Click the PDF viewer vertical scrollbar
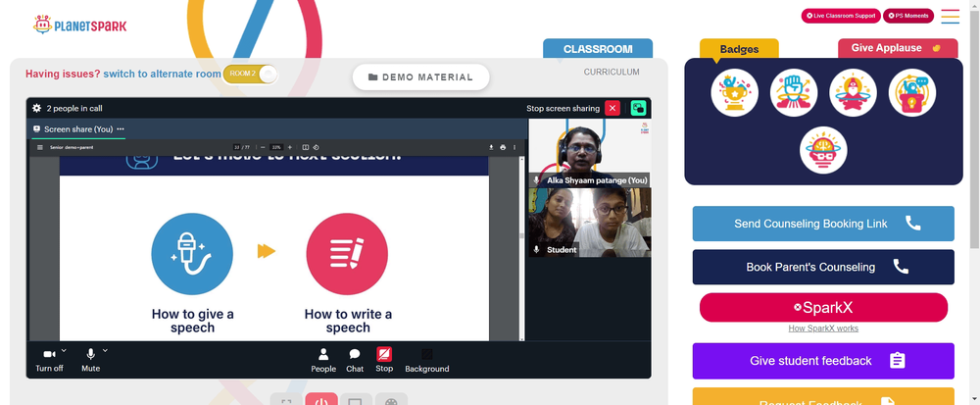Viewport: 980px width, 405px height. pyautogui.click(x=522, y=247)
